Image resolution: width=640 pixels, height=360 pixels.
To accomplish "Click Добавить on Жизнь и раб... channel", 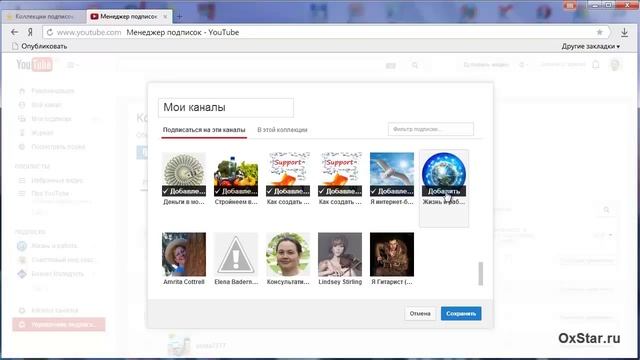I will pos(444,191).
